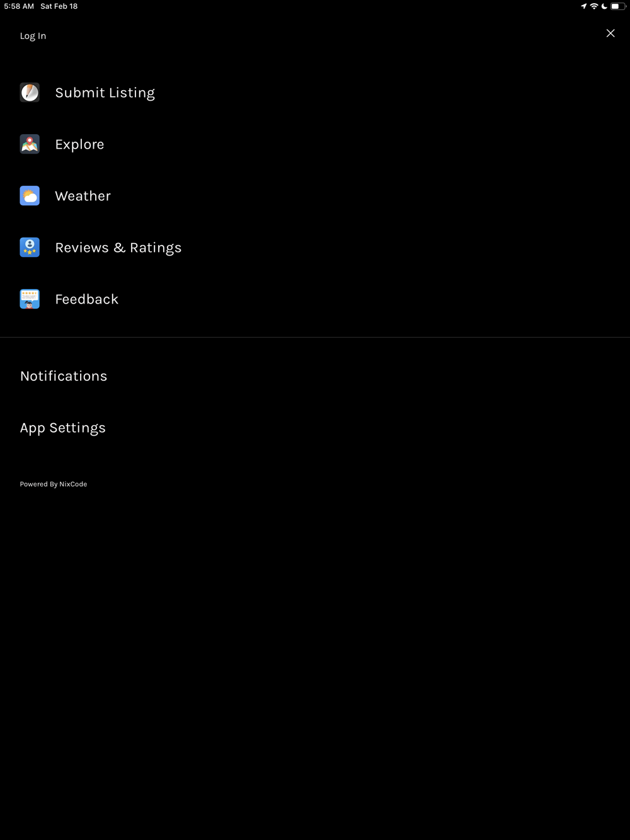Tap the Wi-Fi icon in status bar

(593, 6)
